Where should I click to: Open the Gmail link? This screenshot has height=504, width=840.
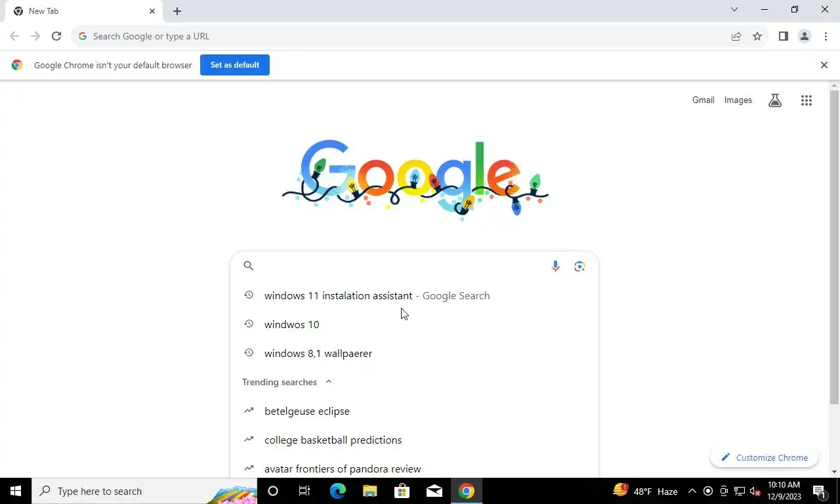[x=703, y=100]
